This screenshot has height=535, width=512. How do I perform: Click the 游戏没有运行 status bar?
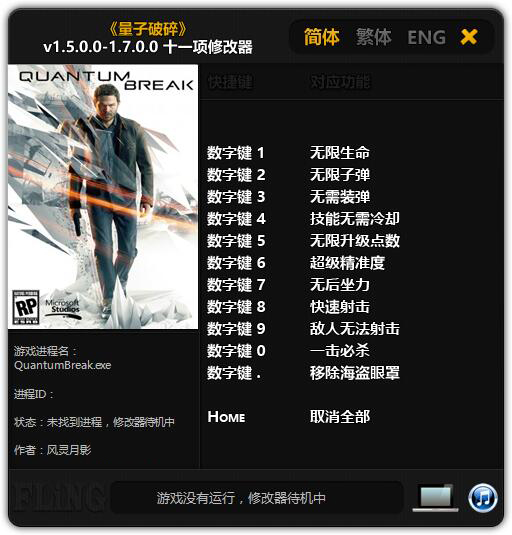[x=257, y=498]
